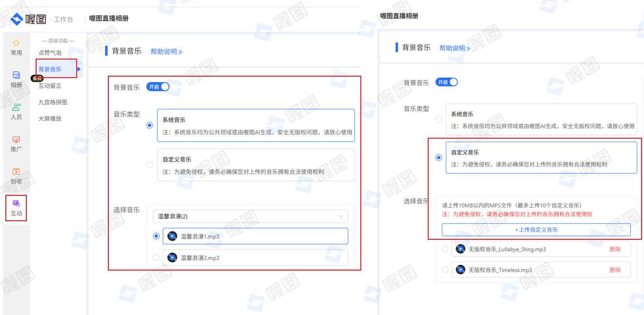Click 帮助说明 link in left panel
Screen dimensions: 644x315
coord(166,52)
